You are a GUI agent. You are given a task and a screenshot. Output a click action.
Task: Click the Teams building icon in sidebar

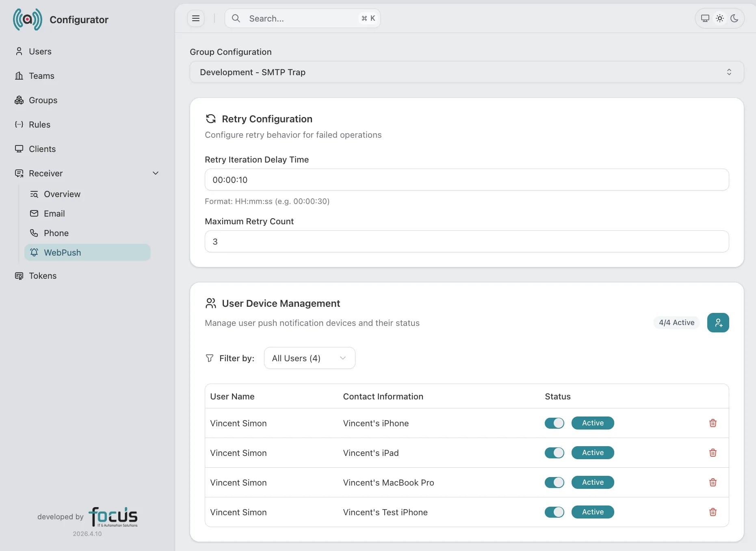[x=19, y=76]
